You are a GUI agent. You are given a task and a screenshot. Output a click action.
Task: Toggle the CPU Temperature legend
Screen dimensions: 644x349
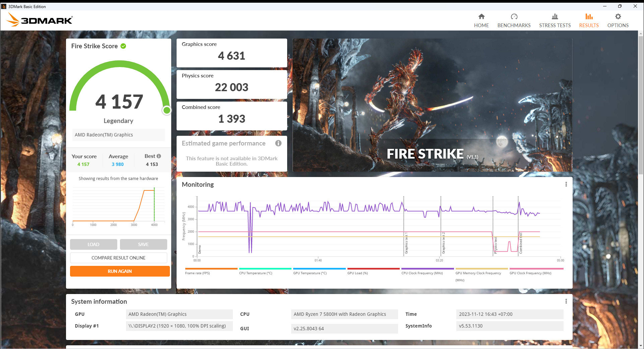coord(265,271)
